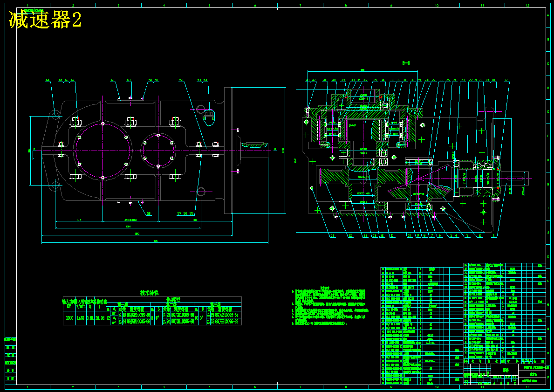Click part callout number 16
Image resolution: width=554 pixels, height=392 pixels.
pos(333,236)
